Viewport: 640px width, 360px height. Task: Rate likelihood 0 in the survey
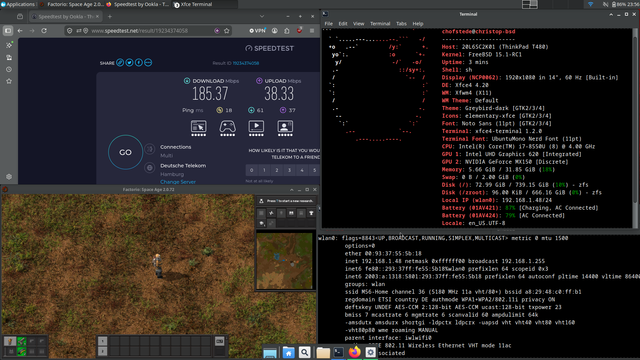click(251, 170)
